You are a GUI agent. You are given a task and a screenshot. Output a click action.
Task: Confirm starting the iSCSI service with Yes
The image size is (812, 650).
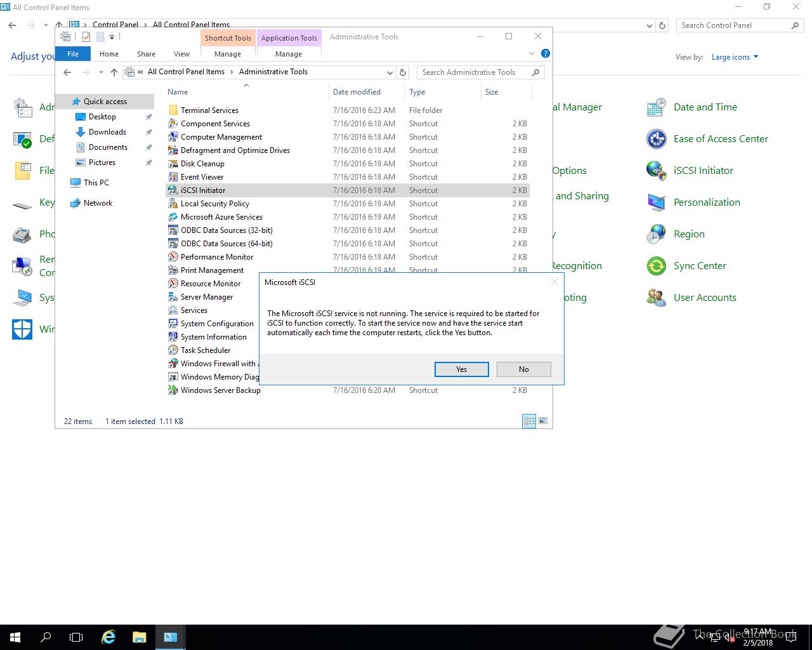[461, 369]
